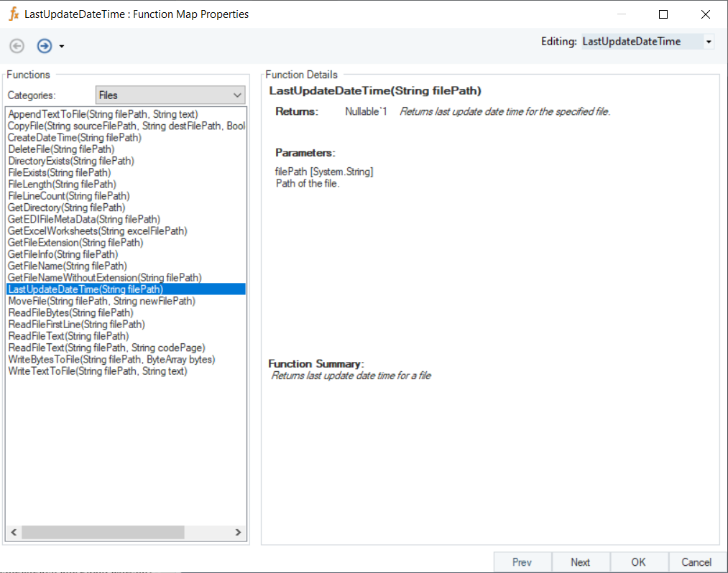
Task: Click the back navigation arrow icon
Action: (17, 46)
